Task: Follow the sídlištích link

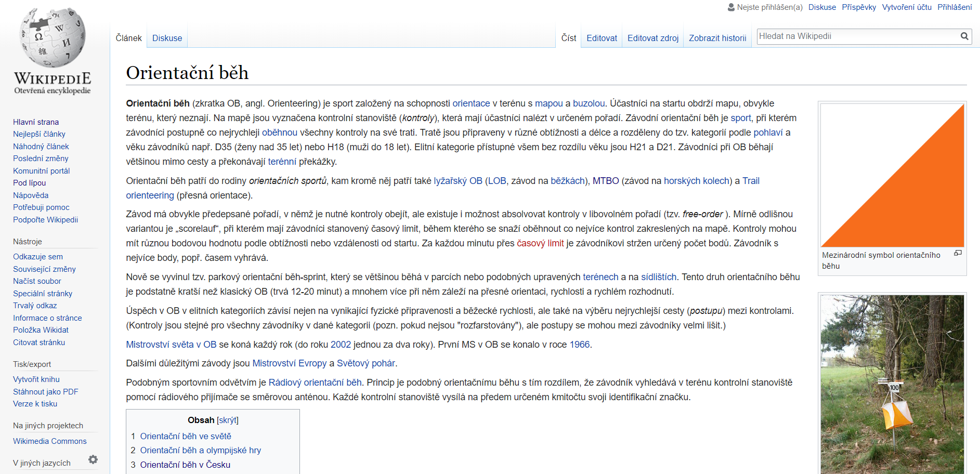Action: coord(659,277)
